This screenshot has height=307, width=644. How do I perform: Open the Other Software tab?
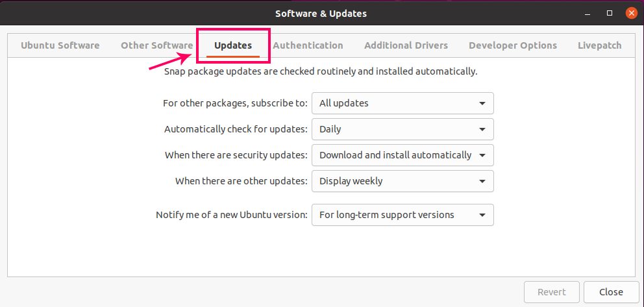156,45
